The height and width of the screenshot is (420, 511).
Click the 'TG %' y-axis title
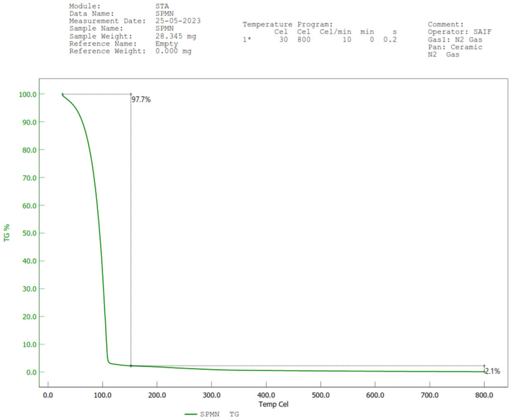(x=7, y=233)
